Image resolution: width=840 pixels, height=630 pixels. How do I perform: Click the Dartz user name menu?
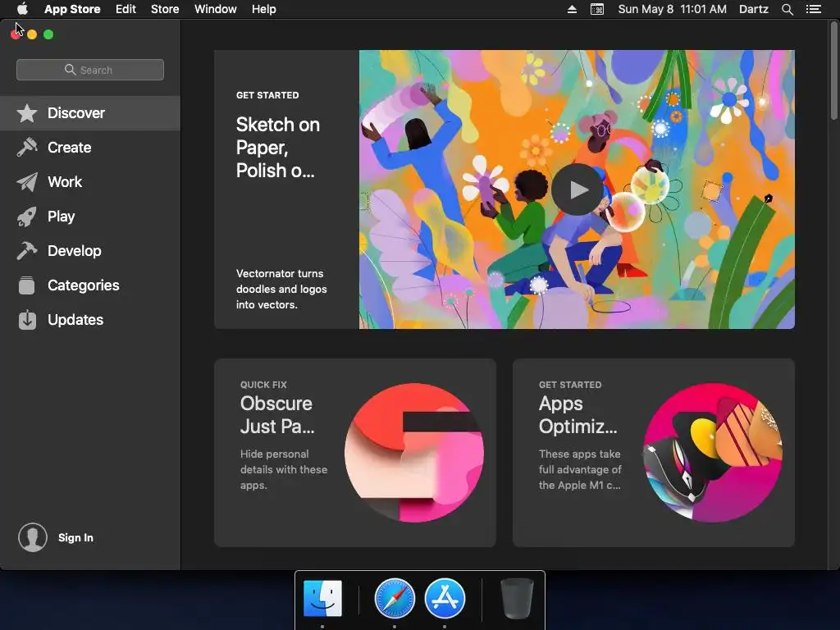[754, 9]
